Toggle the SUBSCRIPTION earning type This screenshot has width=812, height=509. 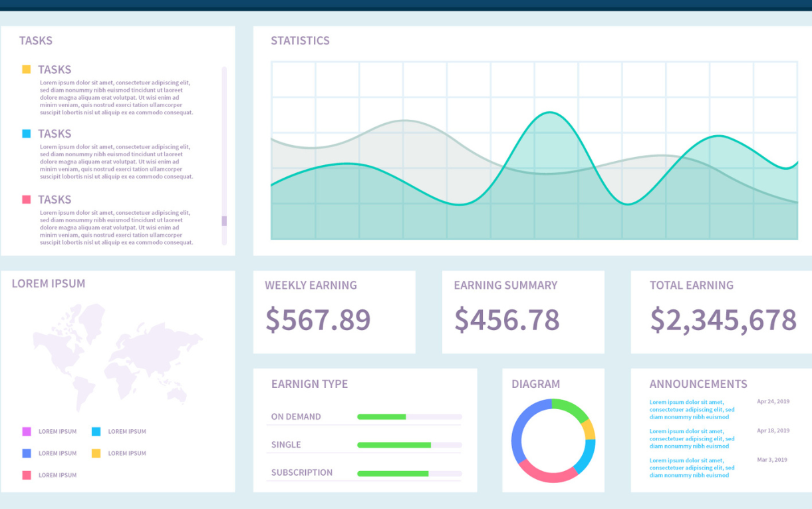coord(301,472)
